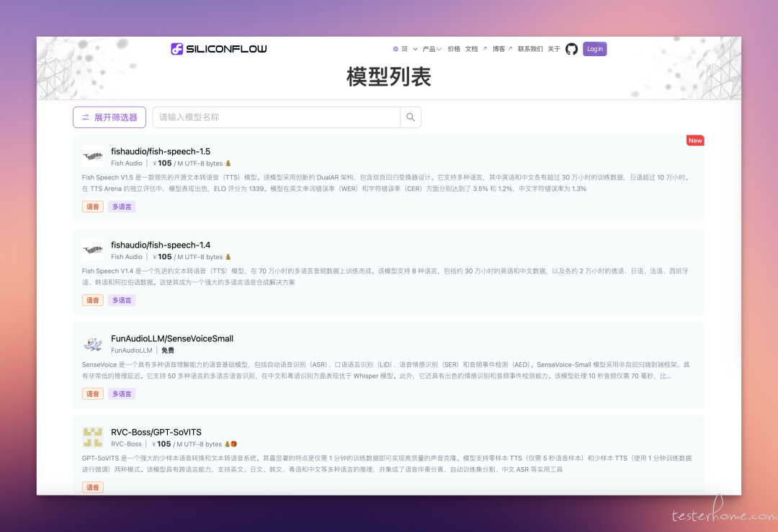Click money bag icon on fish-speech-1.5
The width and height of the screenshot is (778, 532).
point(228,163)
